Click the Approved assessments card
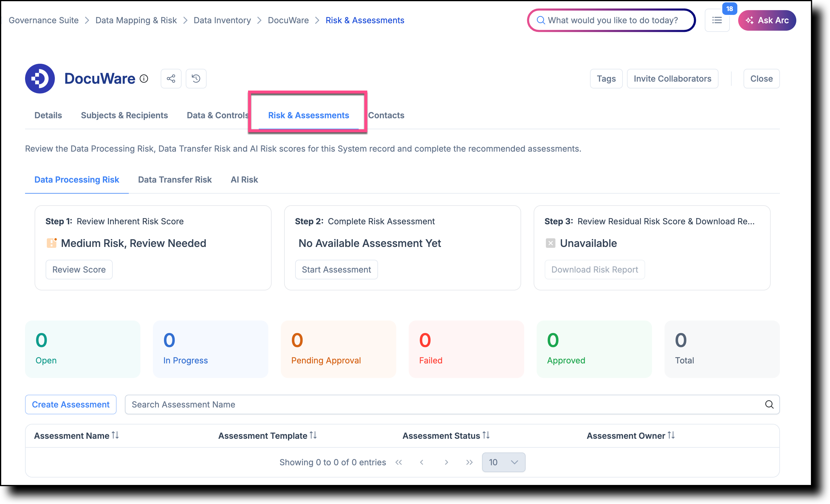Screen dimensions: 830x504 point(594,349)
